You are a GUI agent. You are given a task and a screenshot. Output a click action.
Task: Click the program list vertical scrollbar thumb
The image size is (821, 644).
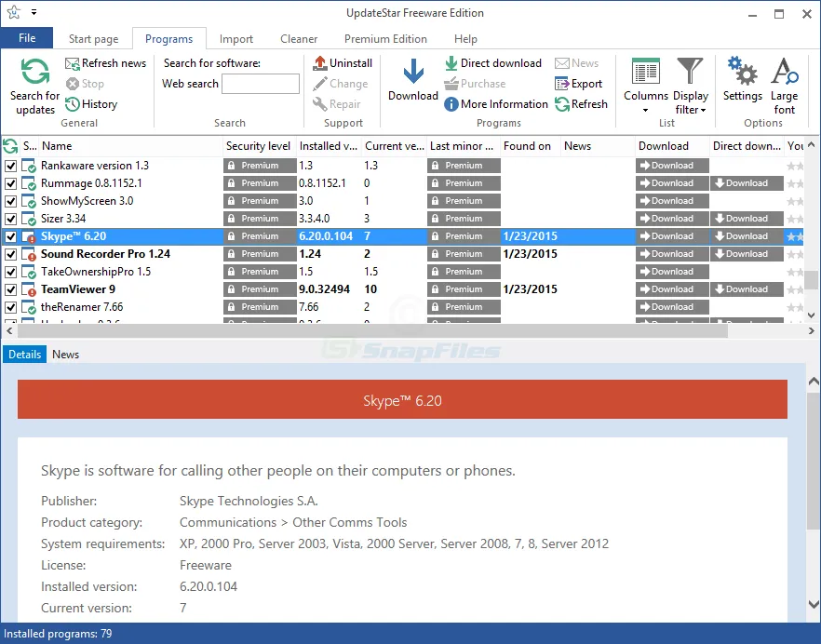(811, 279)
